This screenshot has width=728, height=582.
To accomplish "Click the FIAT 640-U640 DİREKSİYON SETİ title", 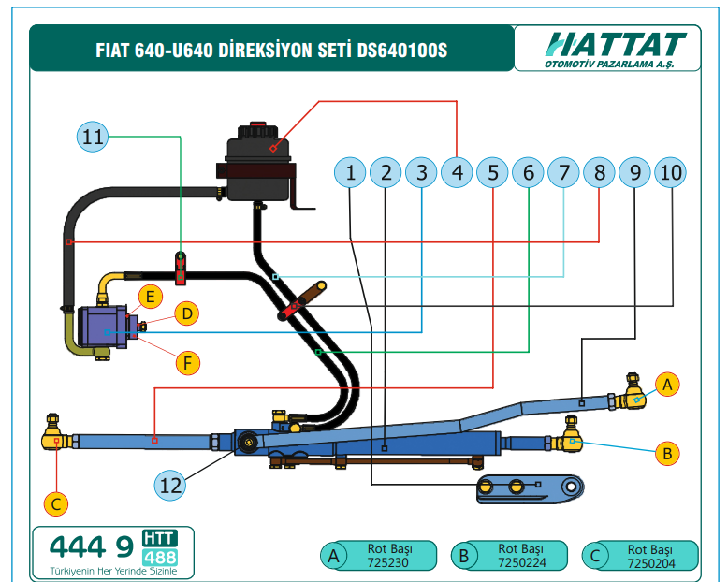I will point(271,51).
